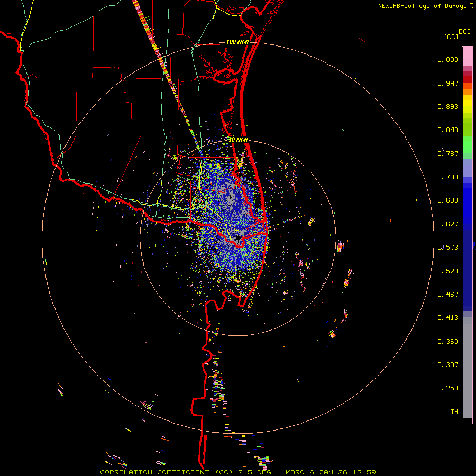This screenshot has height=476, width=476.
Task: Select the 0.413 scale value
Action: 448,318
